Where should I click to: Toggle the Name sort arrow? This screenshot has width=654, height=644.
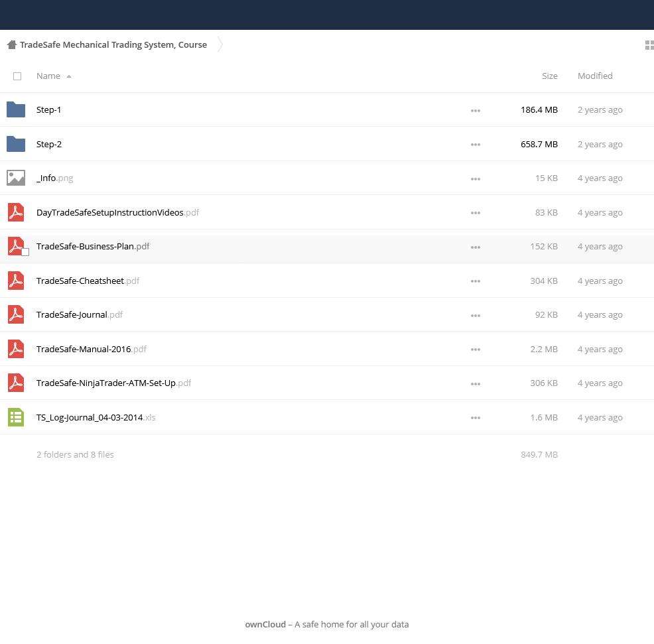(x=69, y=76)
